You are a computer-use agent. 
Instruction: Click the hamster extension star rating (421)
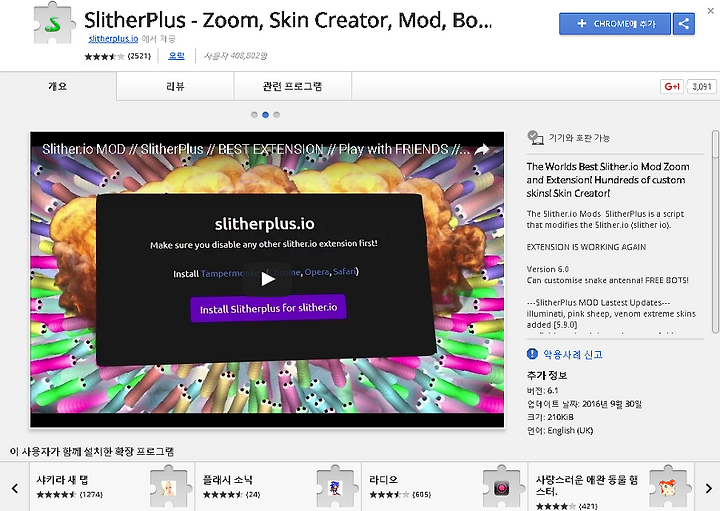coord(567,506)
